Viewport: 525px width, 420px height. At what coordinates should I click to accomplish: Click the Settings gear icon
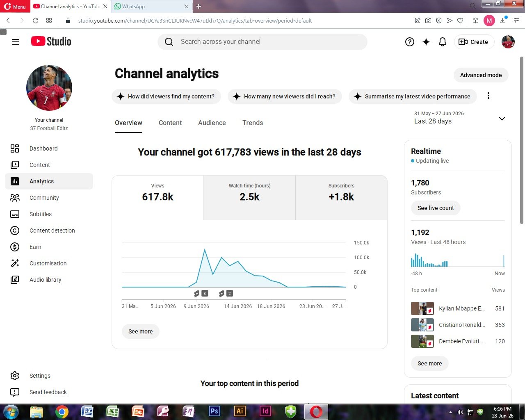click(15, 376)
